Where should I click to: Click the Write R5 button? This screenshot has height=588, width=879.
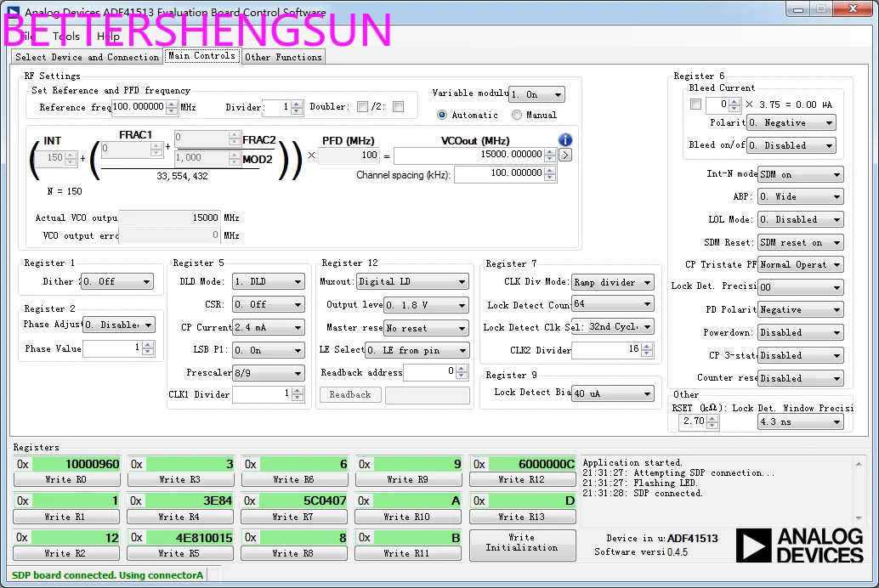tap(179, 553)
